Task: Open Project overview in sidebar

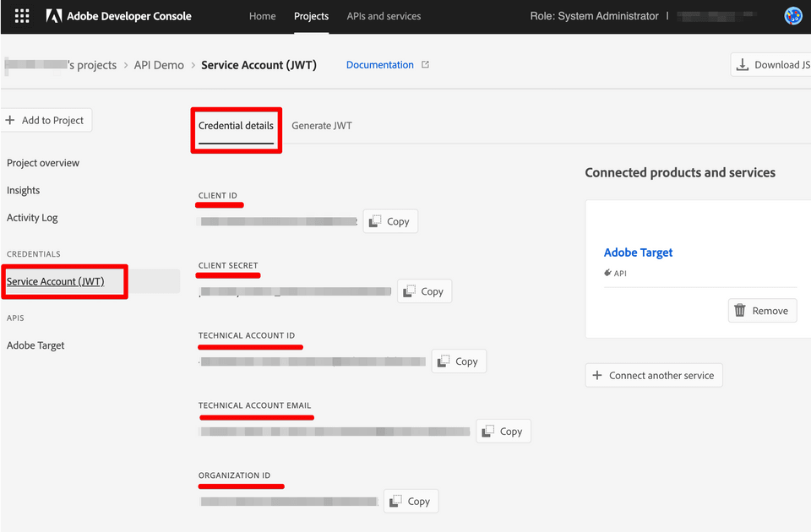Action: pyautogui.click(x=43, y=163)
